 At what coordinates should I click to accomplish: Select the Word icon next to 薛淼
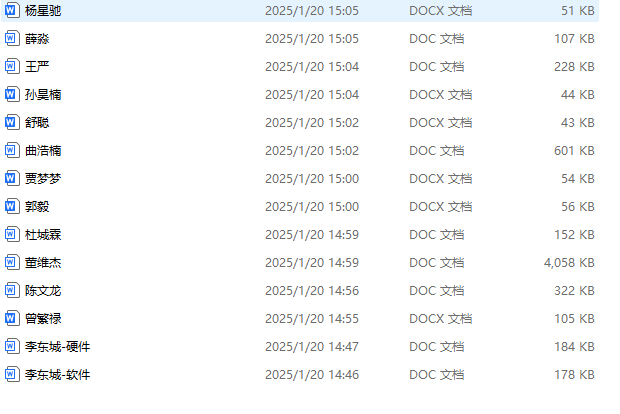[12, 38]
